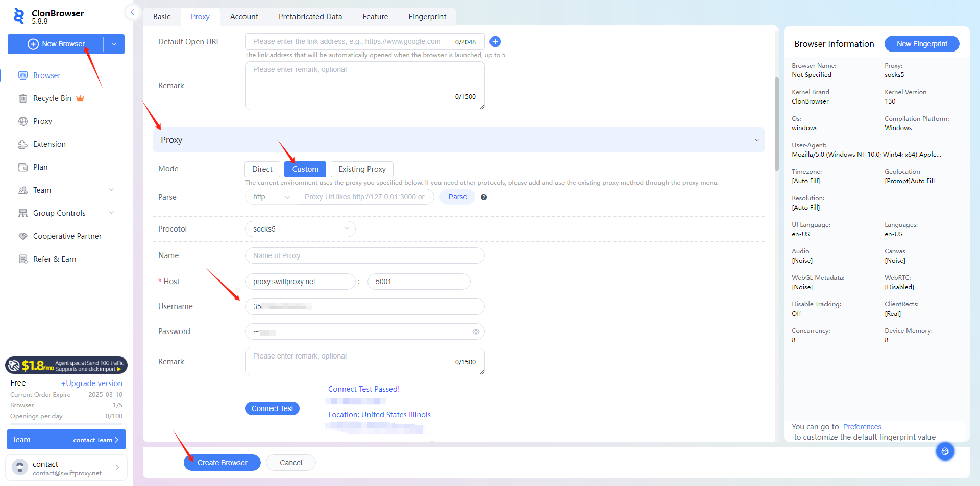Open the Preferences link
The image size is (980, 486).
[862, 427]
